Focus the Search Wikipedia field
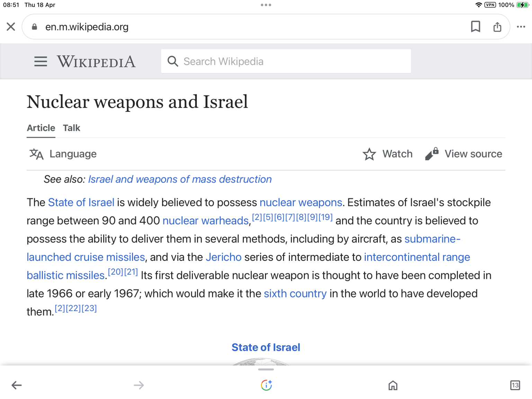The height and width of the screenshot is (399, 532). tap(286, 61)
